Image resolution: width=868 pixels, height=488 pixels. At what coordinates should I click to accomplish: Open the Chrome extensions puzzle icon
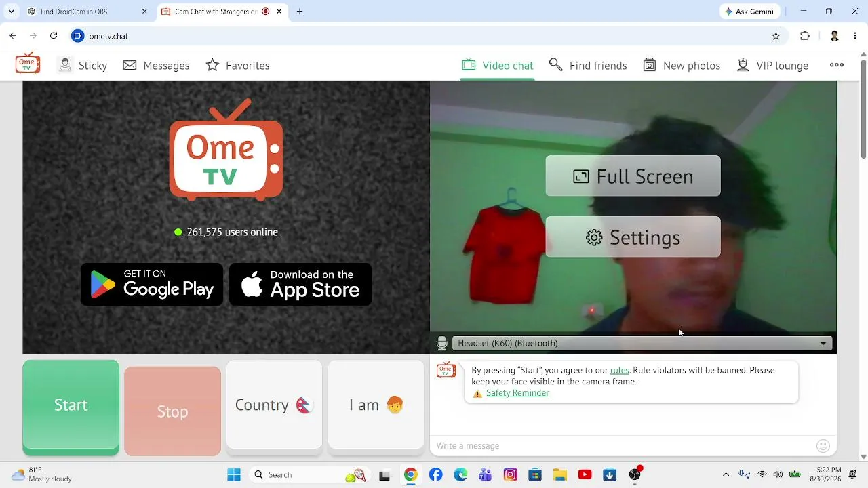click(x=805, y=36)
